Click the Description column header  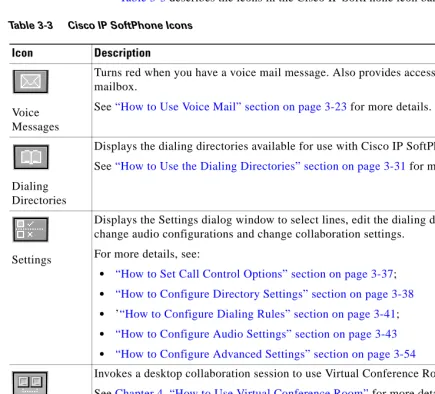tap(122, 53)
